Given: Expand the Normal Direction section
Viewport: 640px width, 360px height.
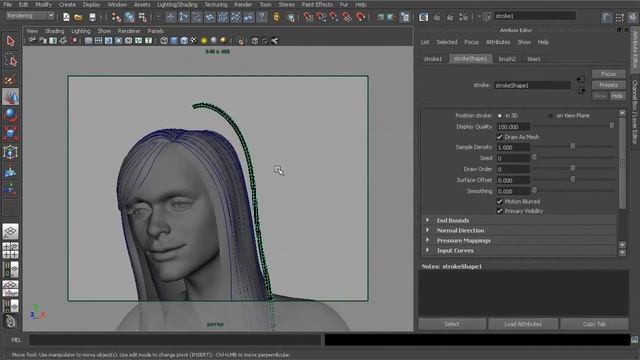Looking at the screenshot, I should [x=428, y=230].
